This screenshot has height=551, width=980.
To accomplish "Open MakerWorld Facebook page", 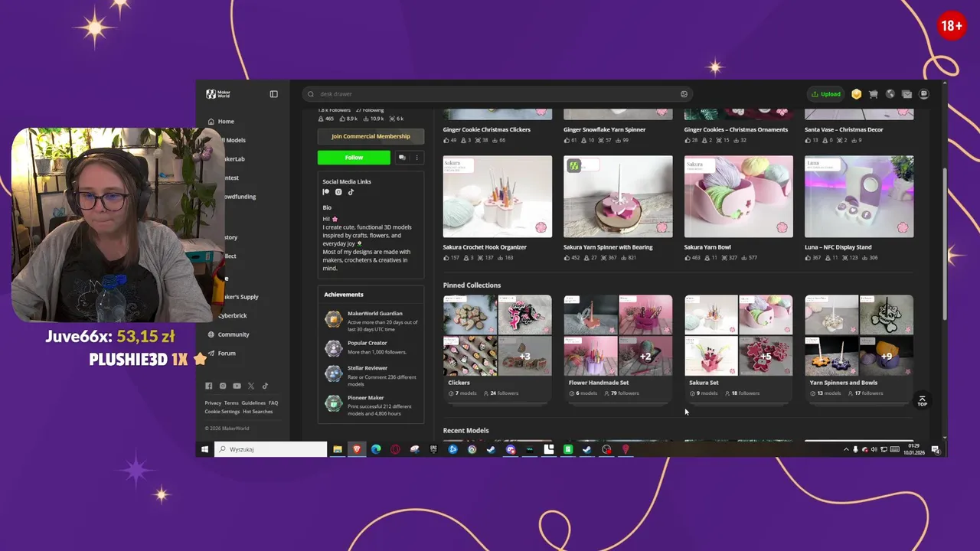I will coord(208,386).
